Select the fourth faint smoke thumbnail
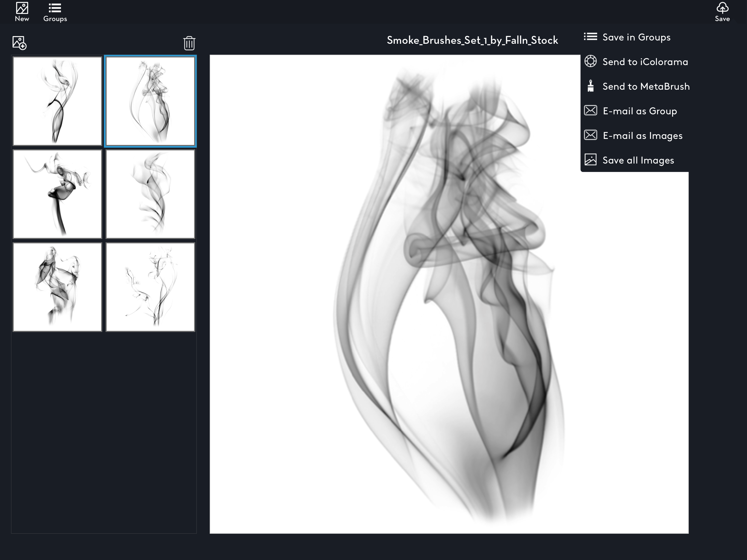The image size is (747, 560). 150,194
